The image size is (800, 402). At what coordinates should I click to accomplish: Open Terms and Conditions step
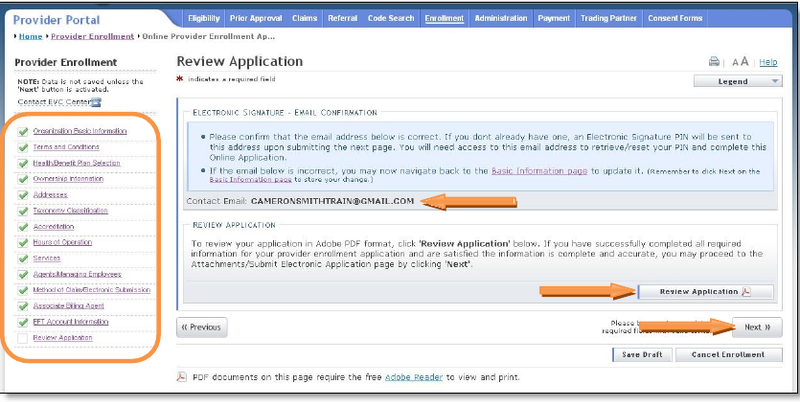[x=66, y=147]
